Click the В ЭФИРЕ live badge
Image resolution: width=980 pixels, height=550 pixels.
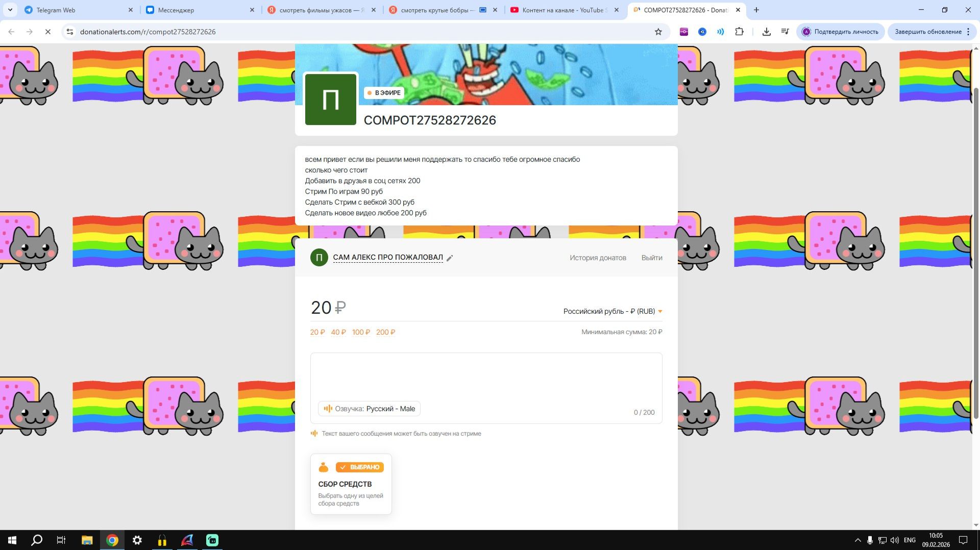384,93
